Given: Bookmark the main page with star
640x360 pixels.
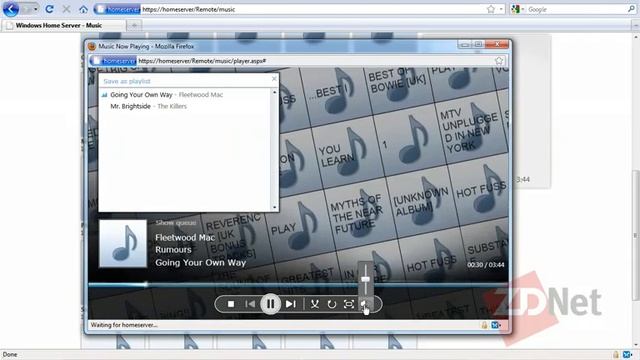Looking at the screenshot, I should point(491,9).
